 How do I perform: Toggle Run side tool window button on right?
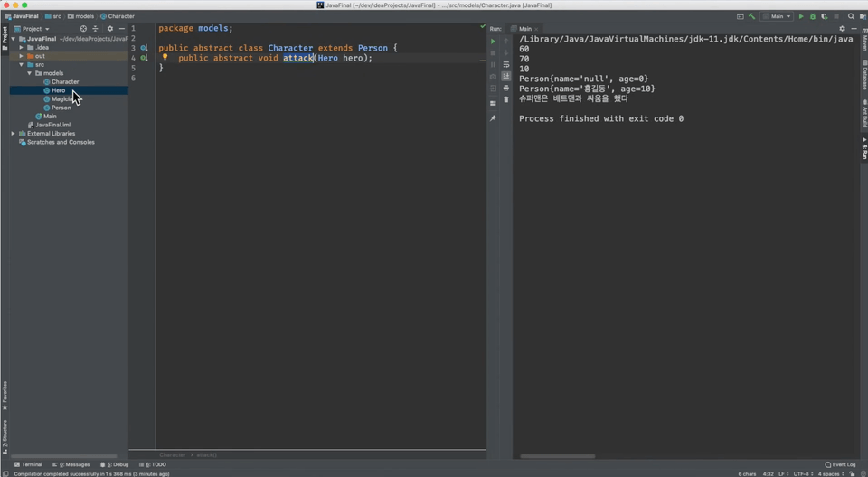pos(864,149)
